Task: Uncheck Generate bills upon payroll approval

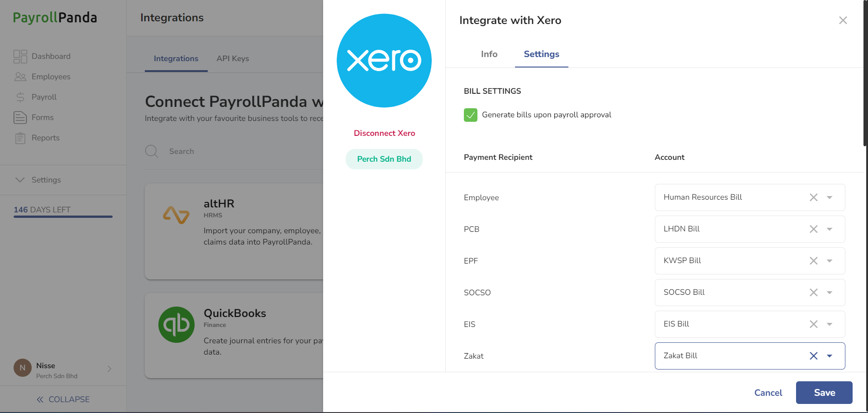Action: [x=470, y=115]
